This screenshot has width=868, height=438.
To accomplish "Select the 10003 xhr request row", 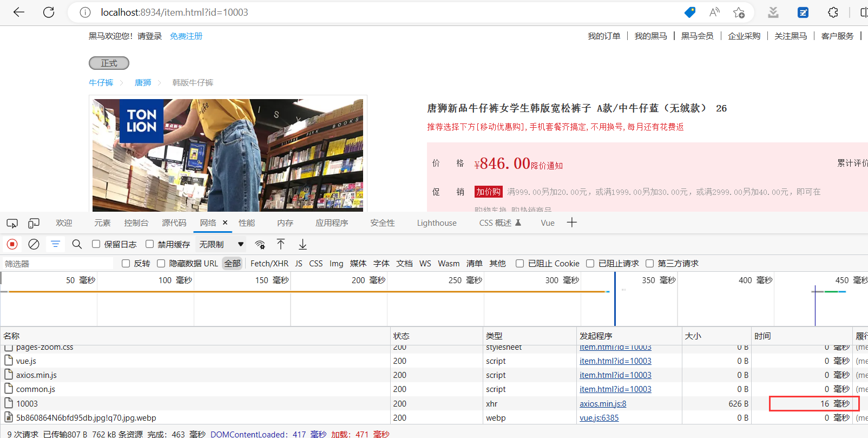I will 434,403.
